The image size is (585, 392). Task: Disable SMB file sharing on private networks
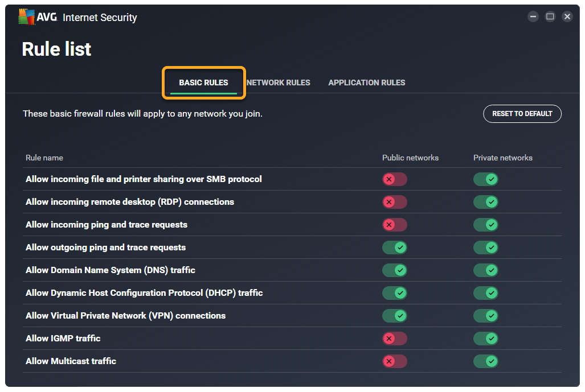486,179
